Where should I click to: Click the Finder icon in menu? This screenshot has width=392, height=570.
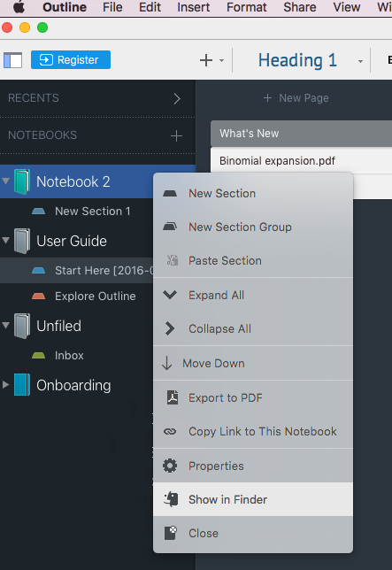pos(171,499)
